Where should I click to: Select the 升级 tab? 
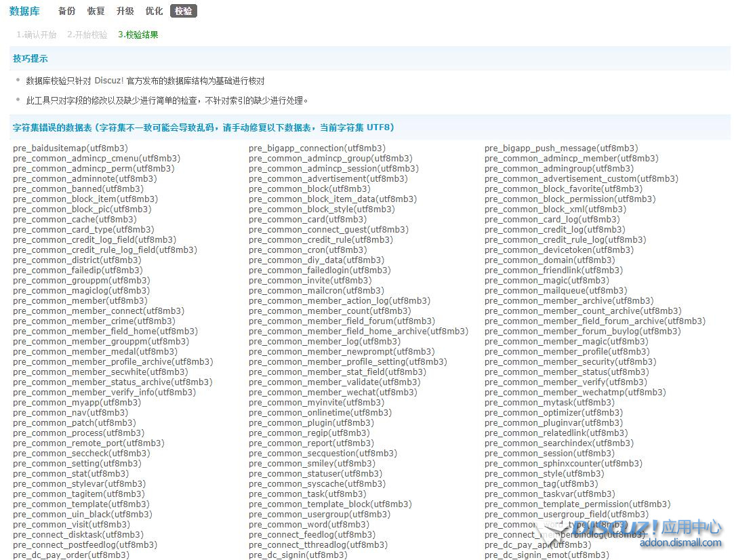click(125, 11)
